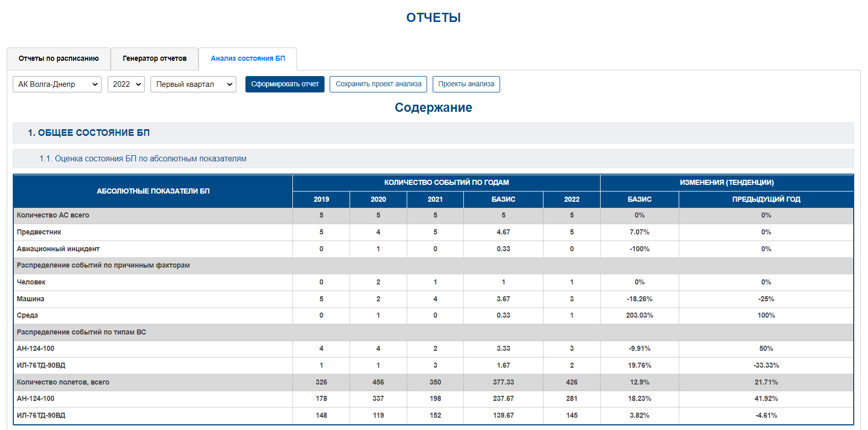868x430 pixels.
Task: Click the '2020' column header
Action: [378, 199]
